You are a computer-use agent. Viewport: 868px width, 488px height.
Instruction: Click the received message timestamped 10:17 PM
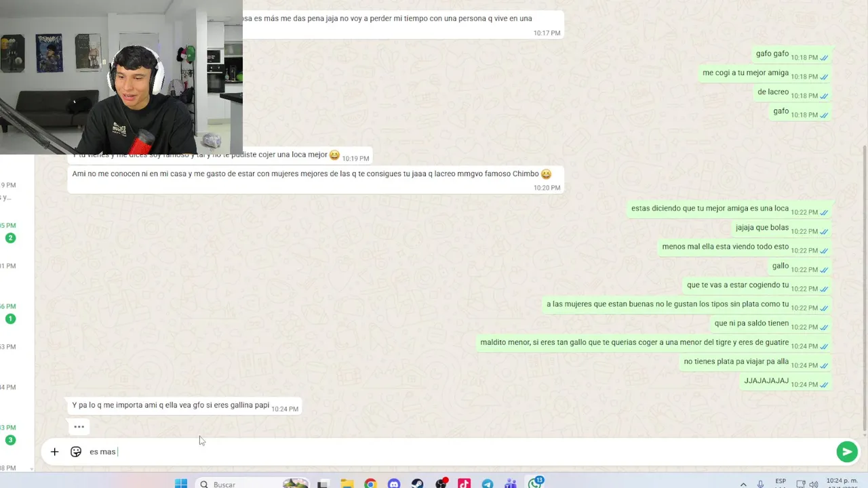coord(403,24)
